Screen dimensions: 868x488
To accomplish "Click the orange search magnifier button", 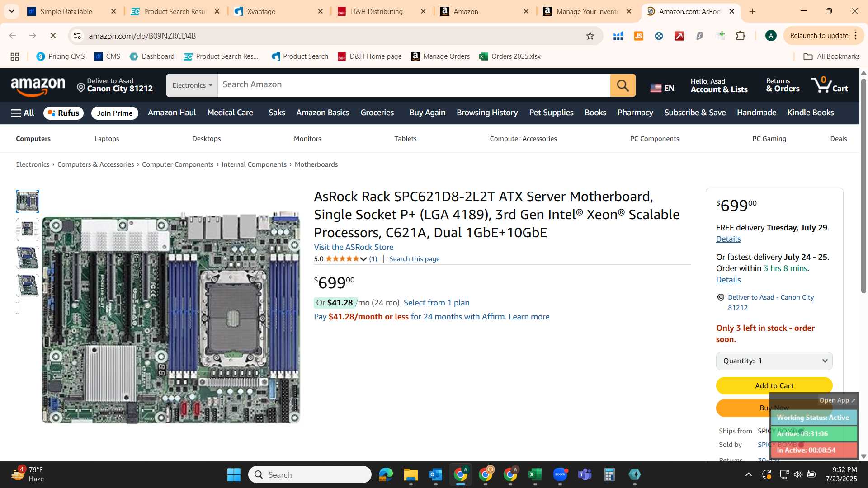I will coord(623,85).
